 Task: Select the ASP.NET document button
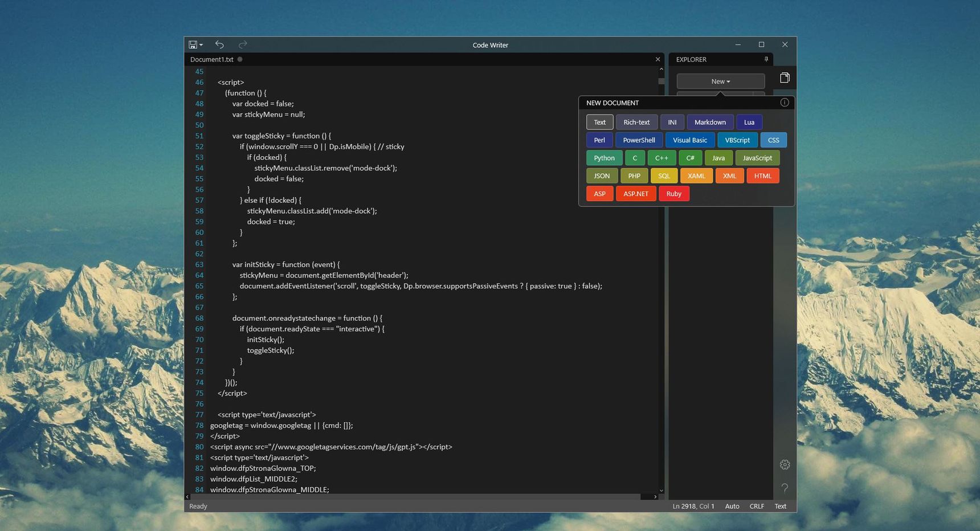636,194
